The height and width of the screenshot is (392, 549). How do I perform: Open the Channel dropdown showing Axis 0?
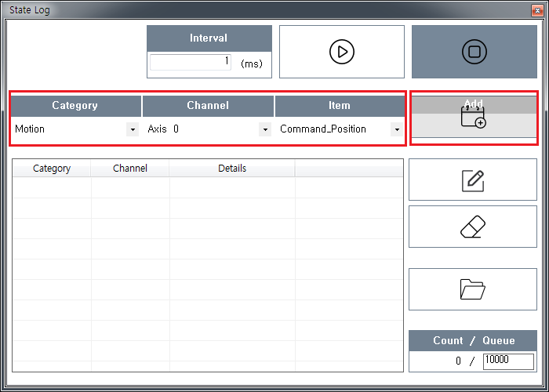coord(265,129)
